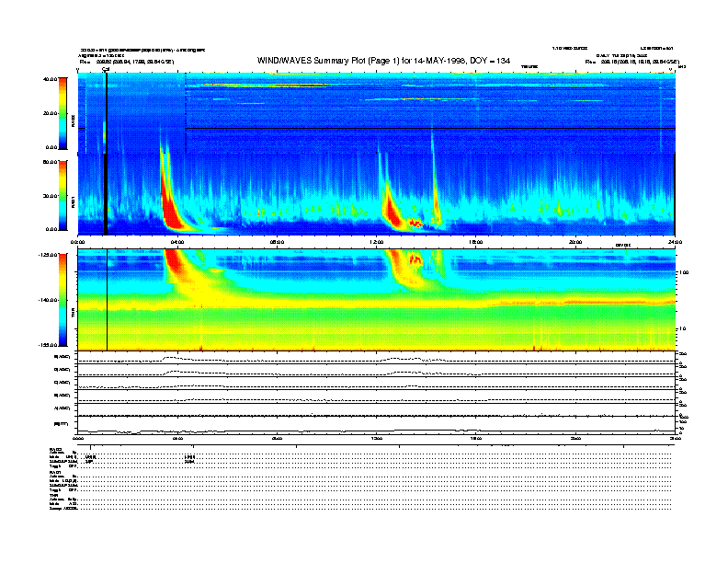This screenshot has height=563, width=728.
Task: Click the thin vertical line in TNR panel
Action: [108, 300]
